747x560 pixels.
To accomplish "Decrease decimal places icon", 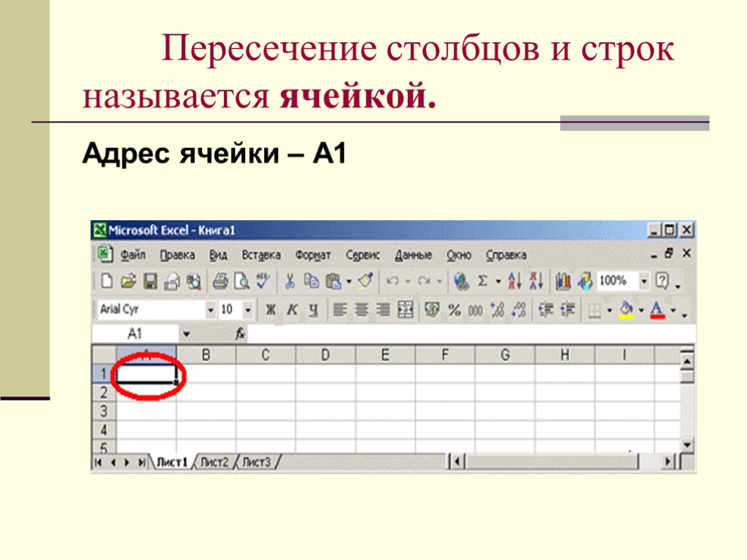I will (519, 310).
